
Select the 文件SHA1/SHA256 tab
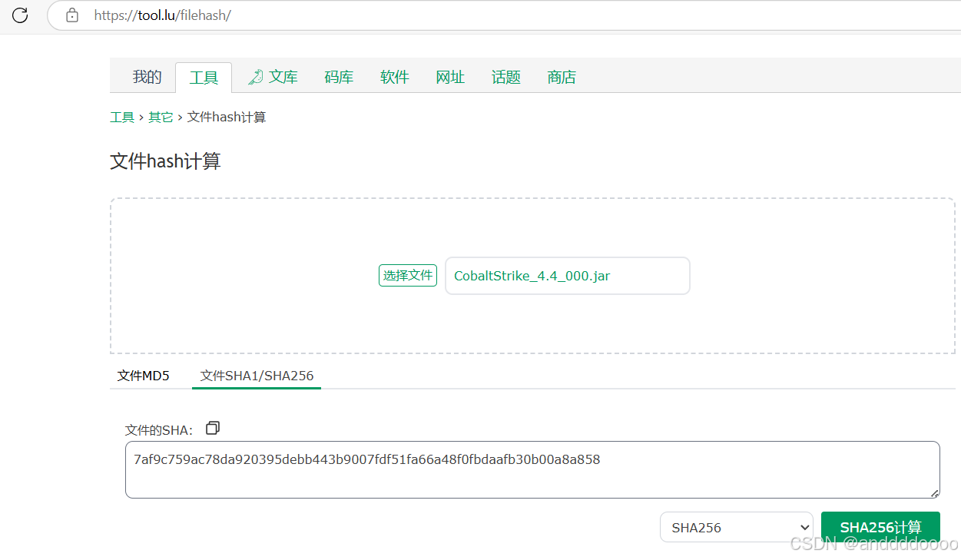[257, 376]
